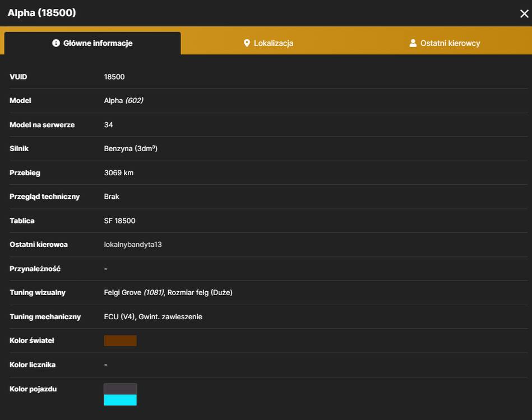This screenshot has height=420, width=532.
Task: Click the VUID row label
Action: click(18, 77)
